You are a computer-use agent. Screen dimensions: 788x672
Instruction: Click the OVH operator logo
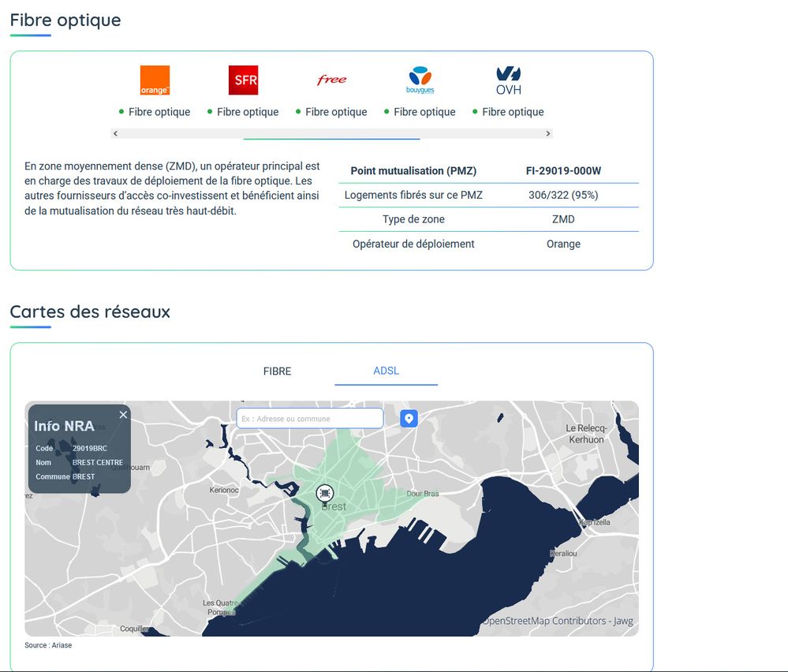click(x=509, y=80)
